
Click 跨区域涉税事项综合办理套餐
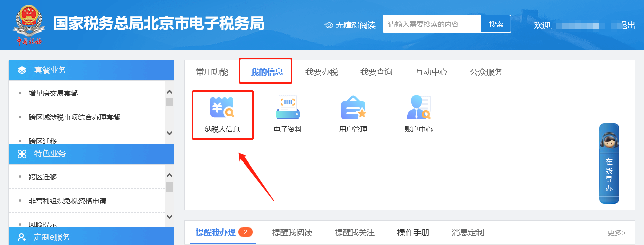74,117
